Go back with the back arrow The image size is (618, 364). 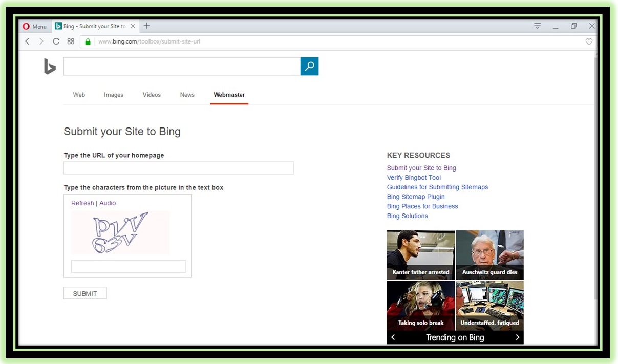pos(27,41)
